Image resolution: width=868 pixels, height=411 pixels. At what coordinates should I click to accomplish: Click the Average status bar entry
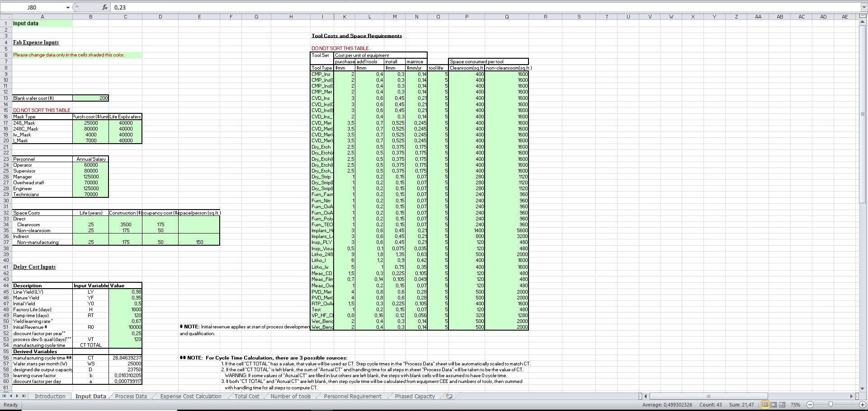pyautogui.click(x=667, y=405)
